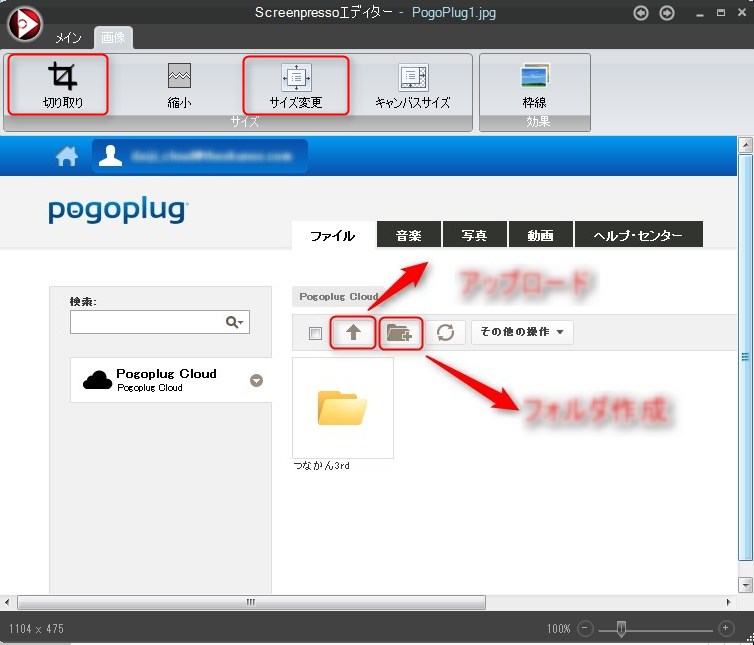The image size is (754, 645).
Task: Click the 100% zoom level text
Action: tap(558, 628)
